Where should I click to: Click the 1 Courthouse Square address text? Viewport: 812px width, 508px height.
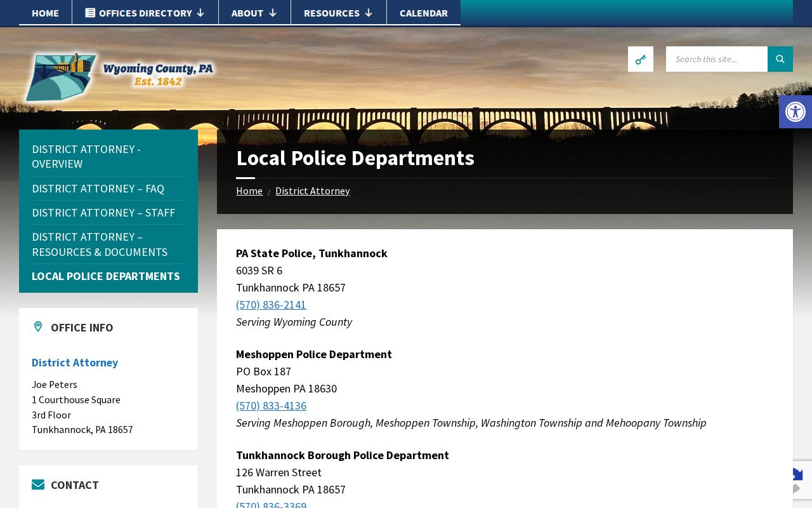click(x=76, y=399)
